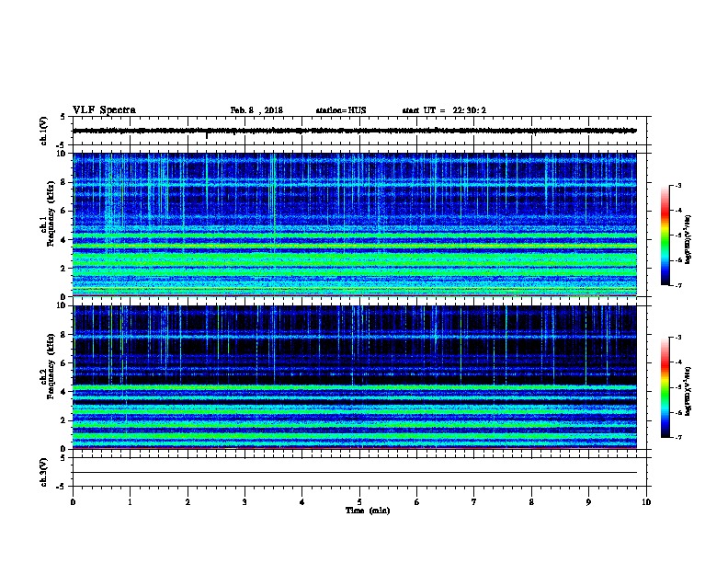Click the "VLF Spectra" plot title
Image resolution: width=728 pixels, height=563 pixels.
point(104,110)
